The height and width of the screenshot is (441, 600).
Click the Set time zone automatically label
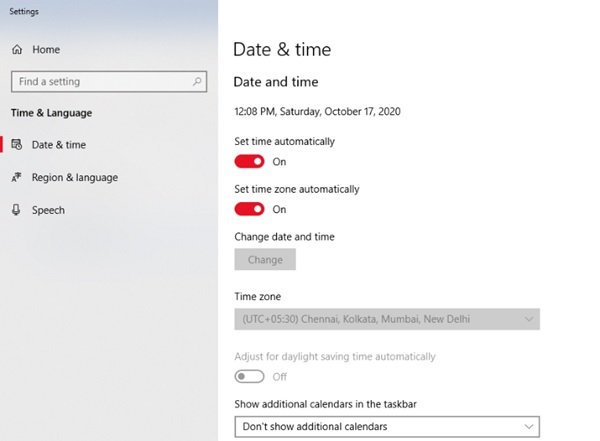point(297,189)
